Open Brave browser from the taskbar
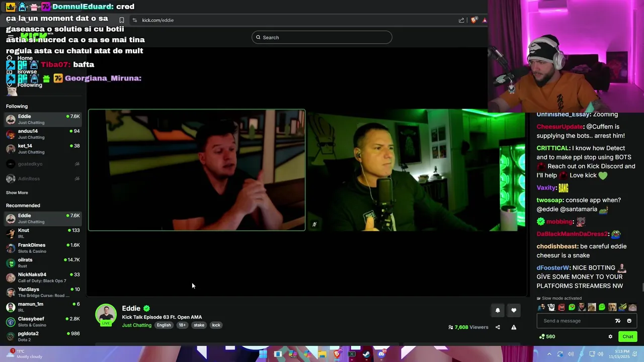 click(x=337, y=354)
